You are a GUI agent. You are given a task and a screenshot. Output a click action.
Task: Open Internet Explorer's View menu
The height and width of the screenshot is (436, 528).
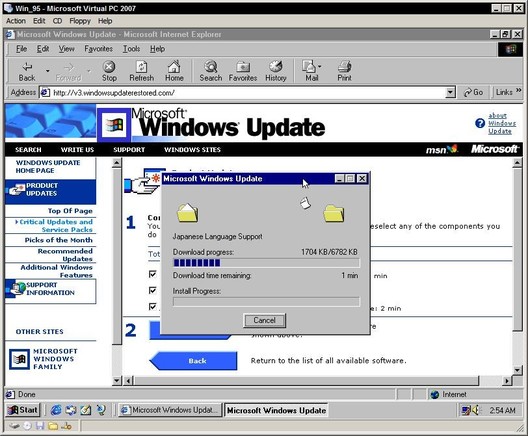point(66,49)
